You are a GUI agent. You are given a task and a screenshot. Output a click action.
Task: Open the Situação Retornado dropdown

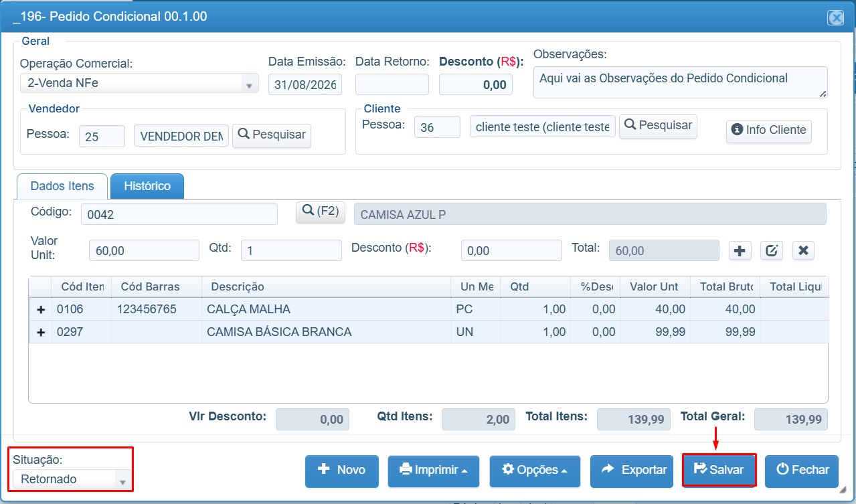click(x=72, y=479)
